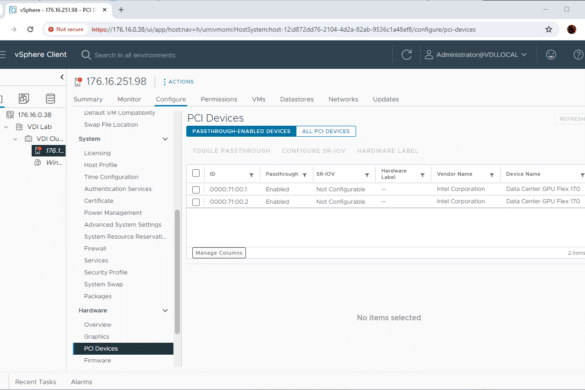Filter the SR-IOV column
This screenshot has height=390, width=585.
[x=367, y=175]
